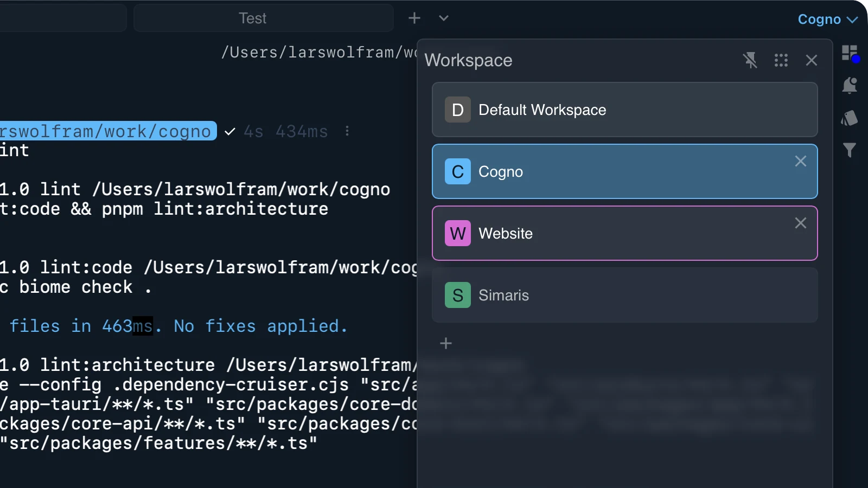Open a new tab with the plus button
868x488 pixels.
pos(414,18)
